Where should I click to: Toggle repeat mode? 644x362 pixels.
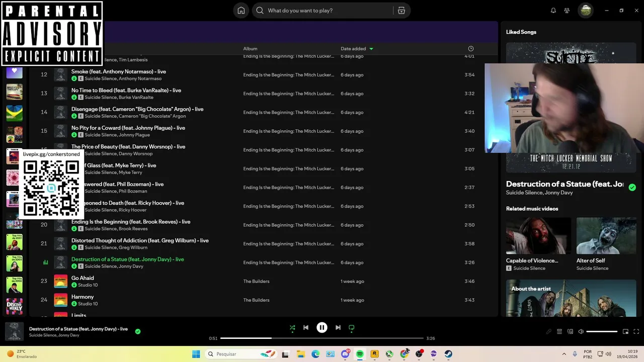coord(352,328)
